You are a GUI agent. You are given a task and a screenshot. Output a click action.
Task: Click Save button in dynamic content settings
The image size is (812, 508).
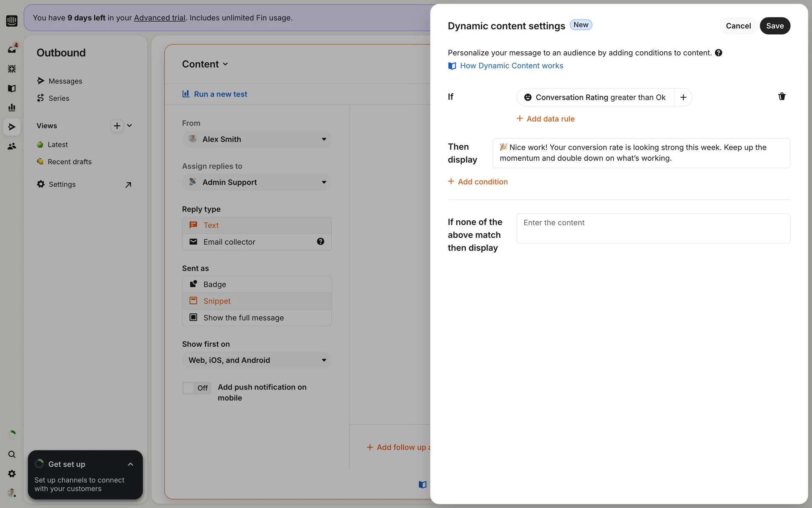click(774, 26)
